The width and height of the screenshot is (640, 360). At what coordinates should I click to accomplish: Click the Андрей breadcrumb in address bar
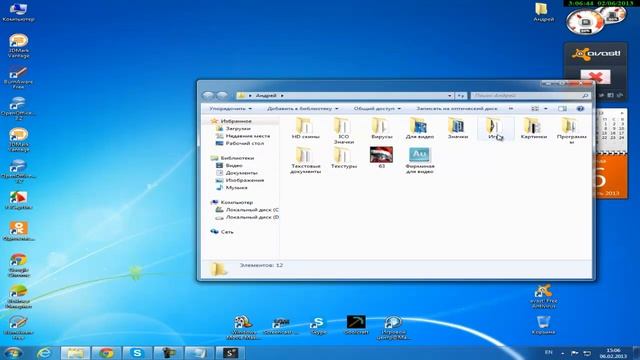tap(266, 96)
